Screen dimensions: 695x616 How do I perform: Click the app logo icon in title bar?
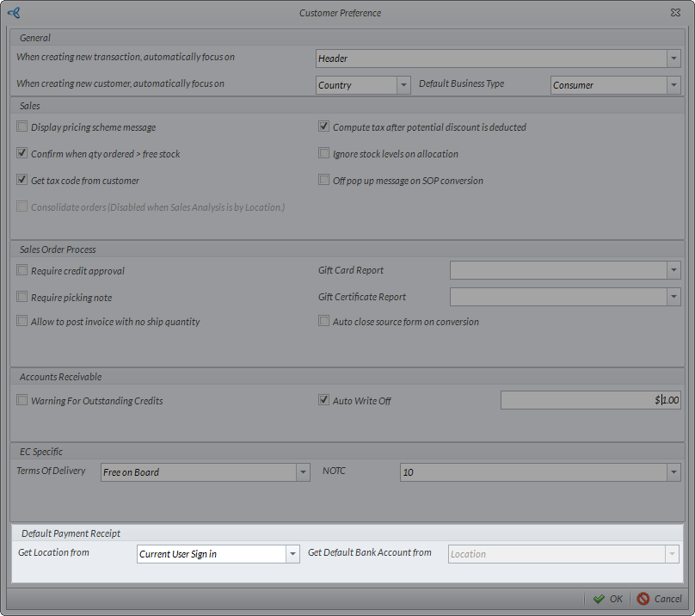[x=13, y=13]
